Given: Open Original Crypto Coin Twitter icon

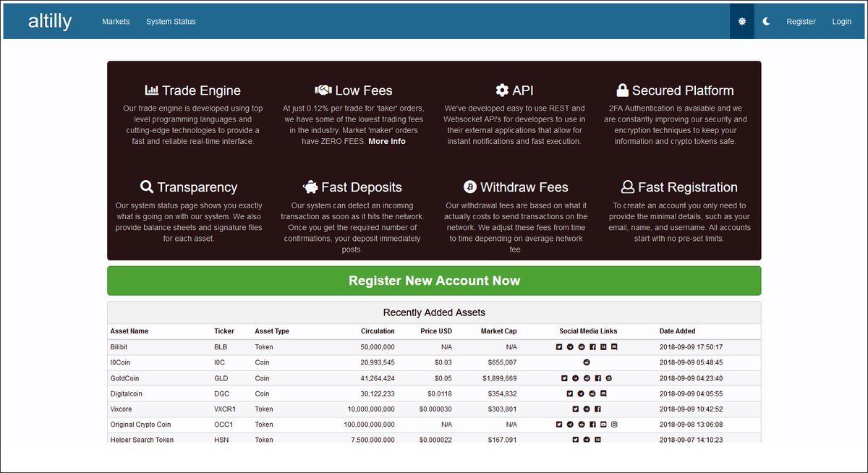Looking at the screenshot, I should (x=559, y=425).
